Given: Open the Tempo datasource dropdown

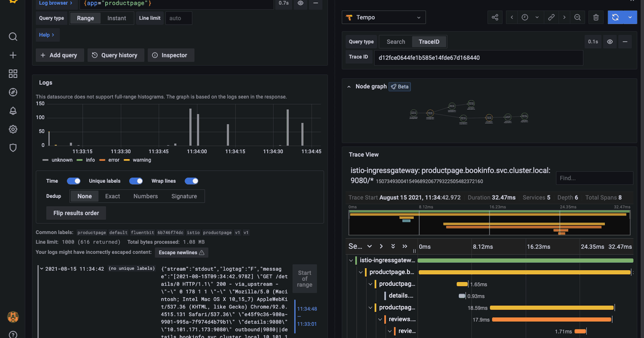Looking at the screenshot, I should coord(384,17).
